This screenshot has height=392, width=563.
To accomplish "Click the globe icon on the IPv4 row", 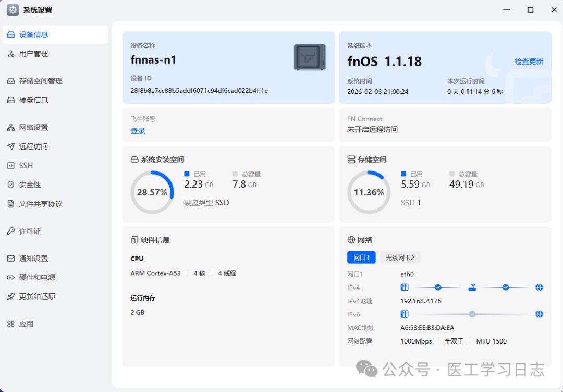I will [x=539, y=287].
